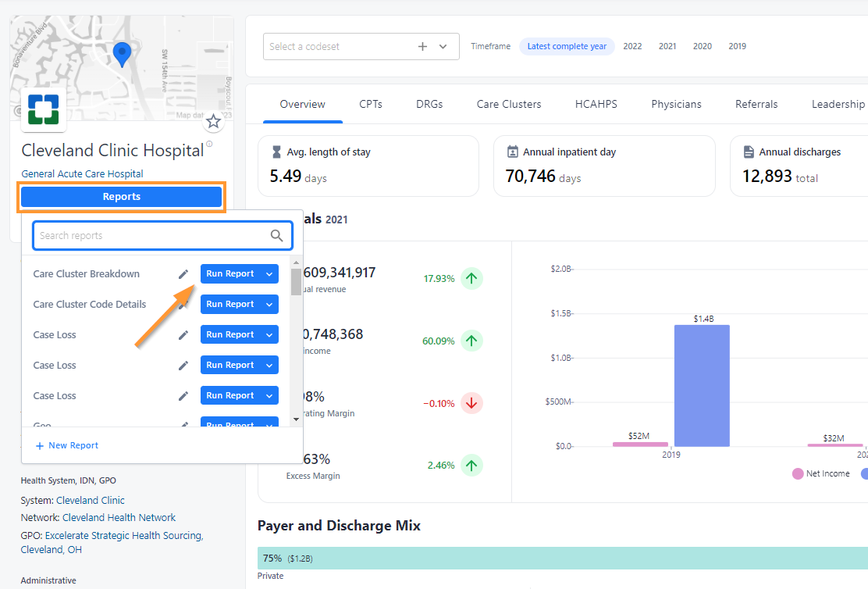
Task: Click the document icon on Annual discharges
Action: pyautogui.click(x=749, y=152)
